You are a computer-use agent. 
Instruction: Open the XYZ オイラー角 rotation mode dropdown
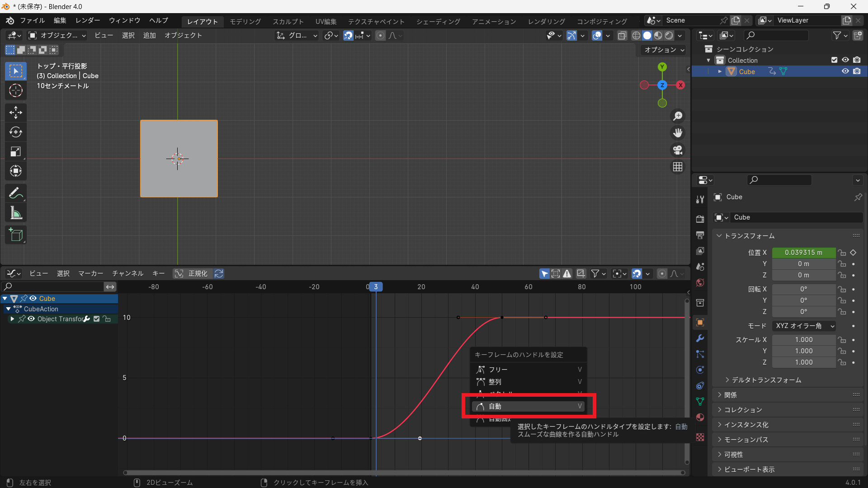[x=804, y=326]
